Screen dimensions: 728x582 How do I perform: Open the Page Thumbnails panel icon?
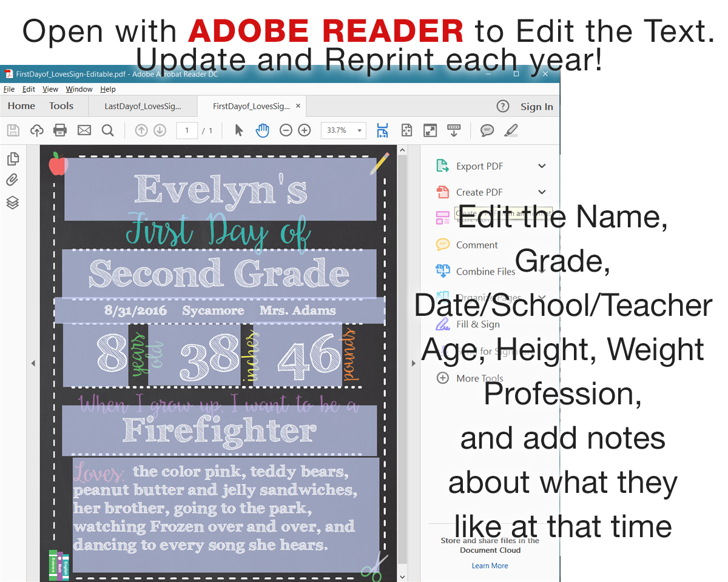pyautogui.click(x=13, y=159)
